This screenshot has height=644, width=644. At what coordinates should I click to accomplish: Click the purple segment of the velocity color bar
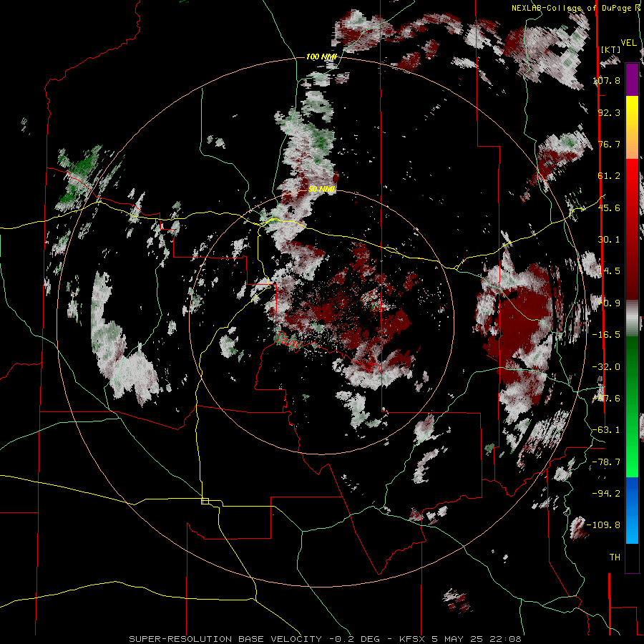point(632,79)
